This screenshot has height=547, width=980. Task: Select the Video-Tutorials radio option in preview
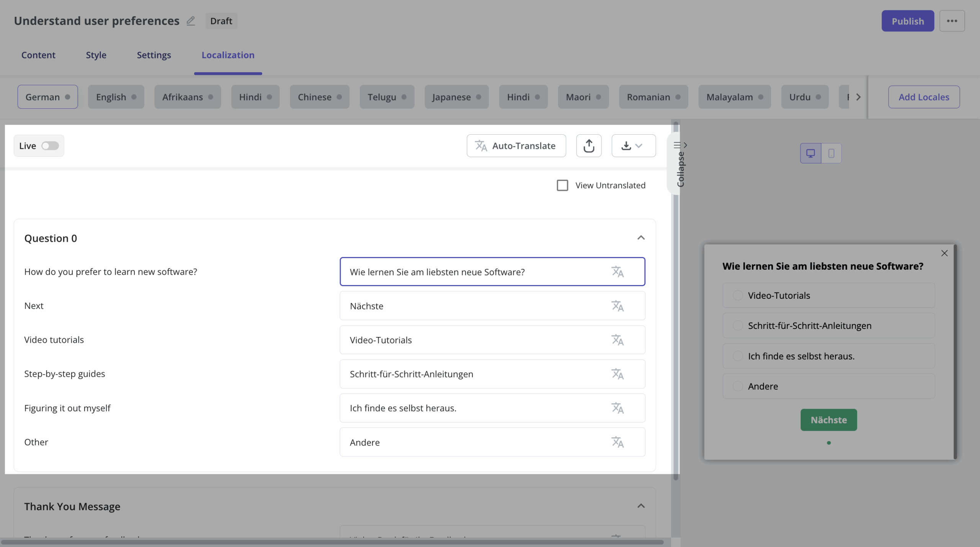tap(738, 295)
